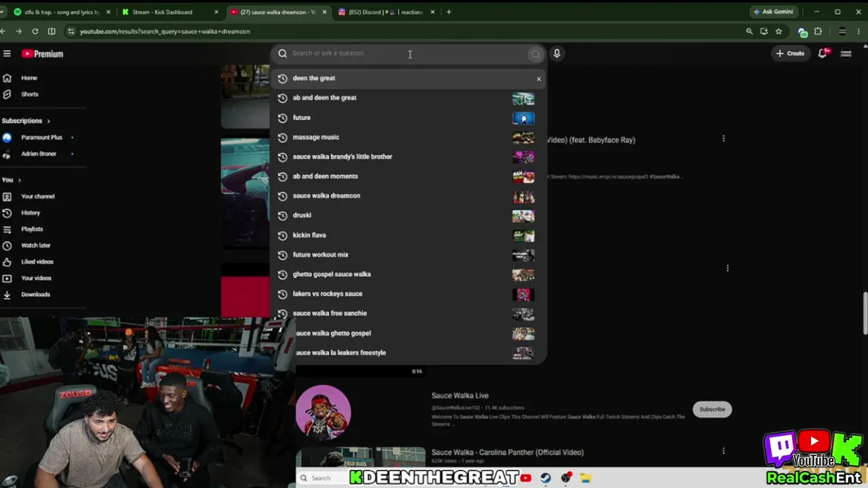
Task: Open options for Carolina Panther video
Action: pos(724,451)
